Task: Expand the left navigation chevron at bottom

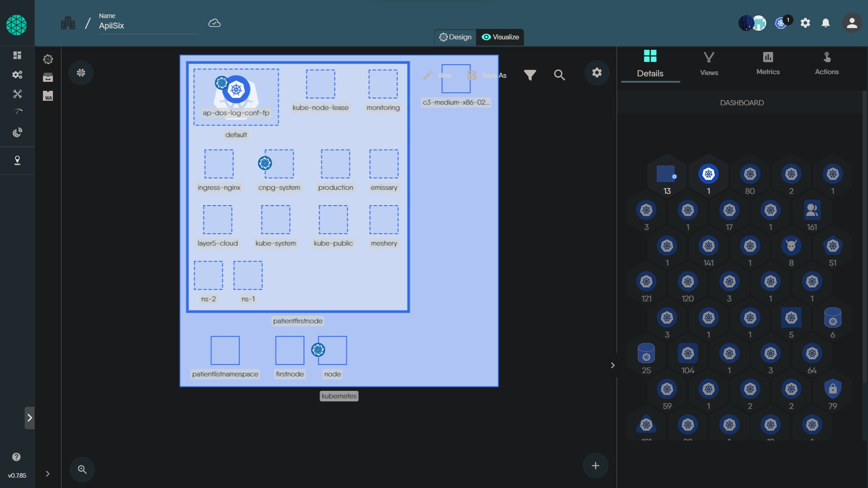Action: [47, 474]
